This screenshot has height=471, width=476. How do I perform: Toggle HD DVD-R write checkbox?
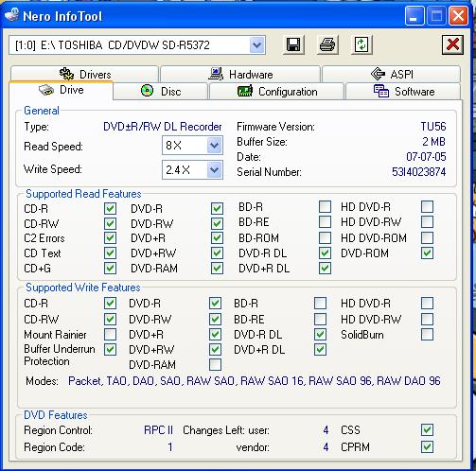tap(427, 304)
